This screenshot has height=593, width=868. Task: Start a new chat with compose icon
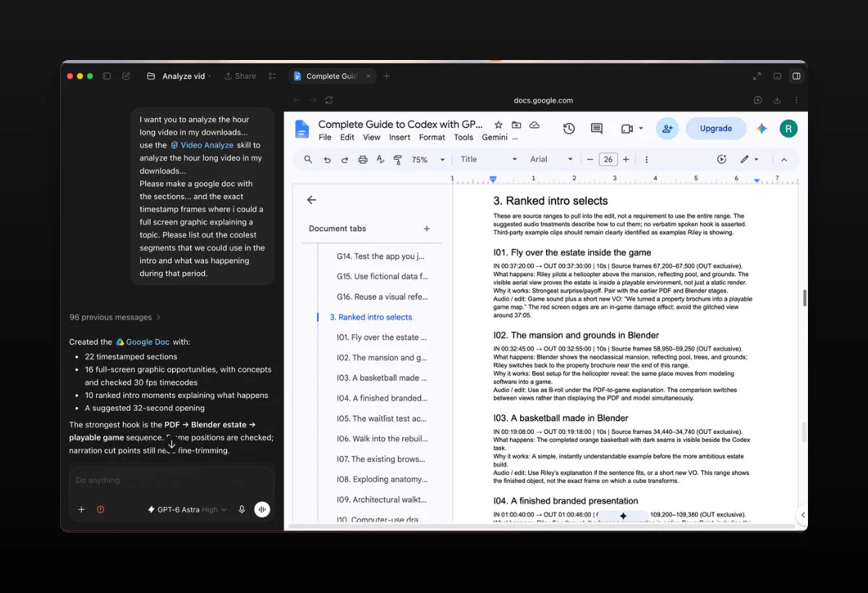127,76
